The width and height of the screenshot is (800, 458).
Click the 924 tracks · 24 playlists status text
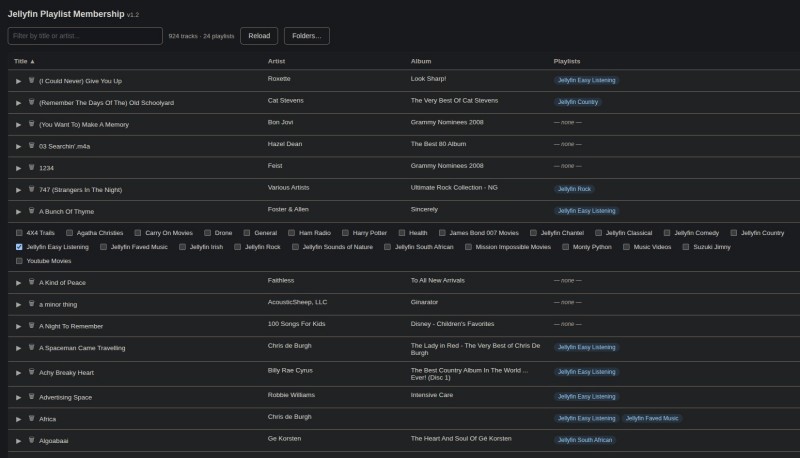point(202,36)
